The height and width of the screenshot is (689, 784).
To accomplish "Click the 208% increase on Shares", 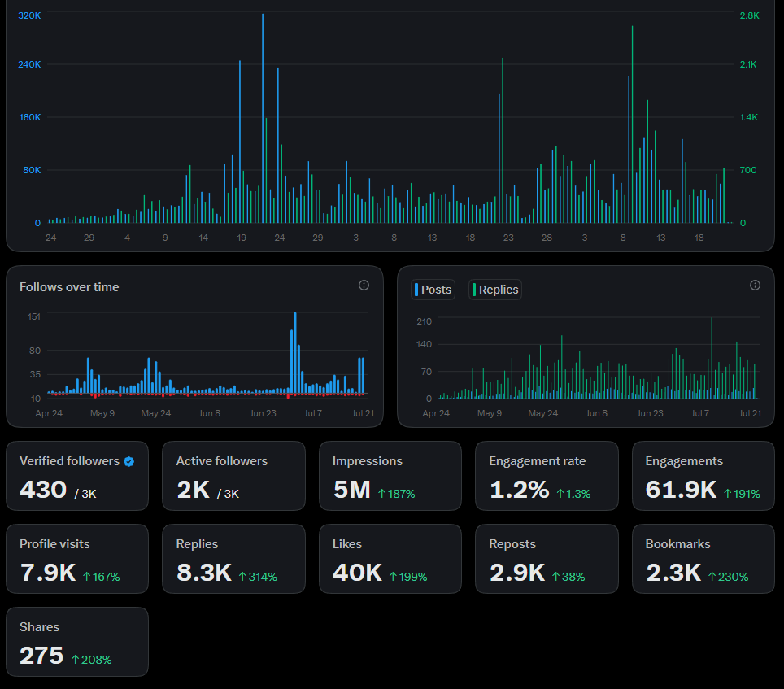I will coord(92,660).
